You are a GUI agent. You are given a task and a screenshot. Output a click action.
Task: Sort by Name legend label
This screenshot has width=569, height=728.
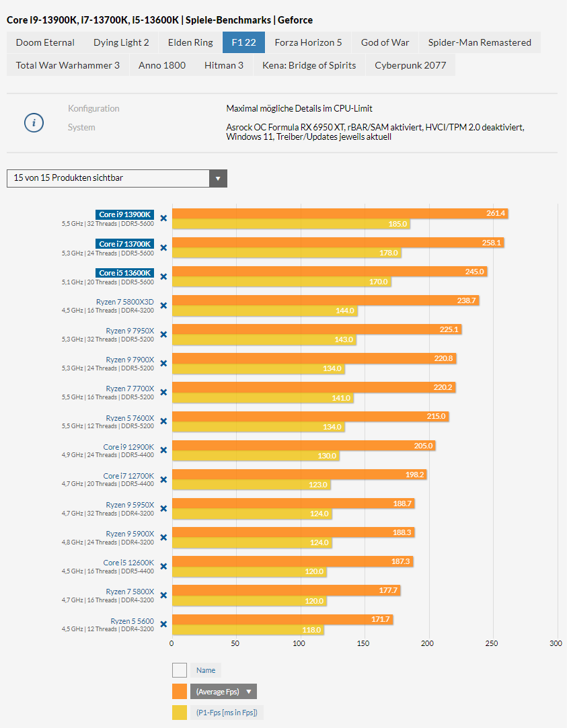(206, 670)
